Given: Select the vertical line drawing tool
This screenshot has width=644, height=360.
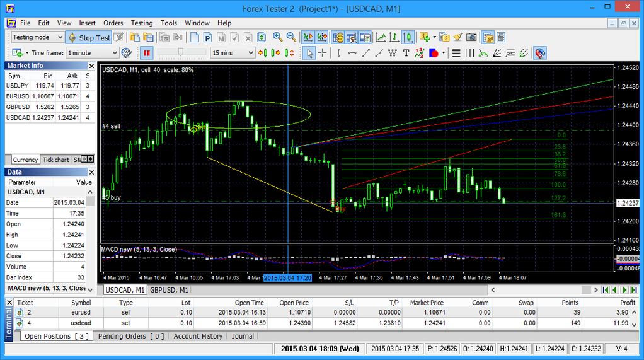Looking at the screenshot, I should tap(338, 53).
